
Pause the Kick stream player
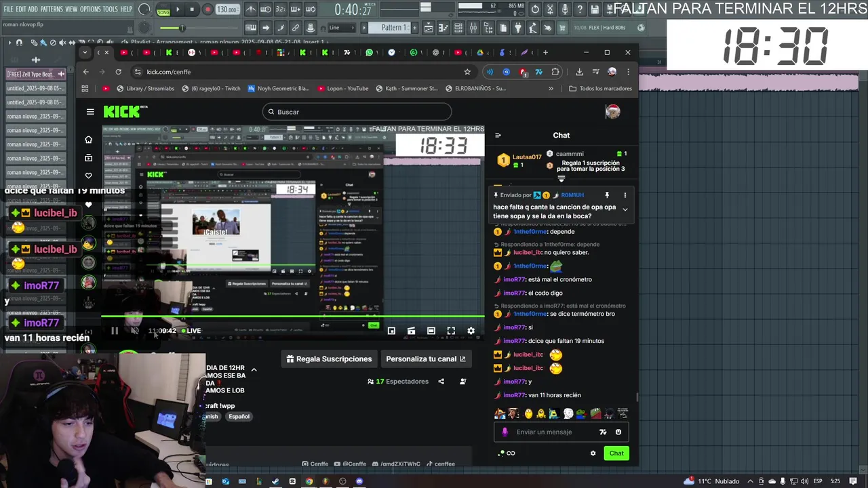pos(115,331)
